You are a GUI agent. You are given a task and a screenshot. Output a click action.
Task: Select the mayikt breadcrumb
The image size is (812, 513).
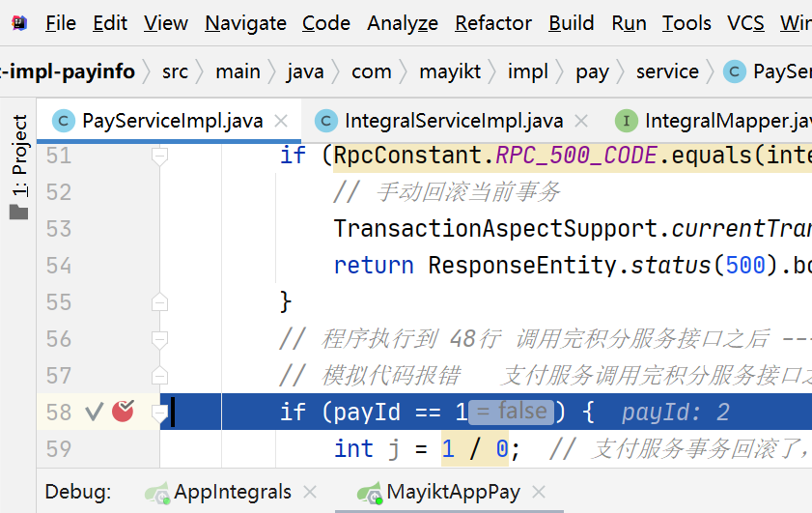click(450, 71)
